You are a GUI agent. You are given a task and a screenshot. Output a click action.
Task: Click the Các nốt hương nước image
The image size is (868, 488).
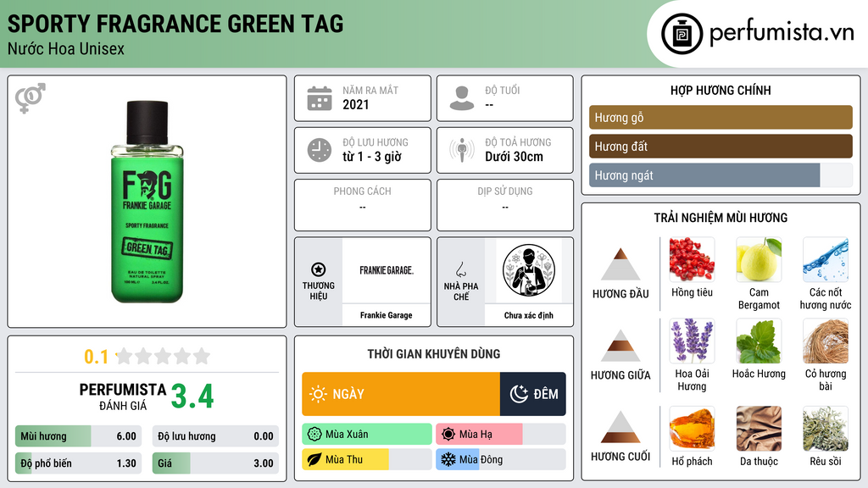click(x=826, y=259)
